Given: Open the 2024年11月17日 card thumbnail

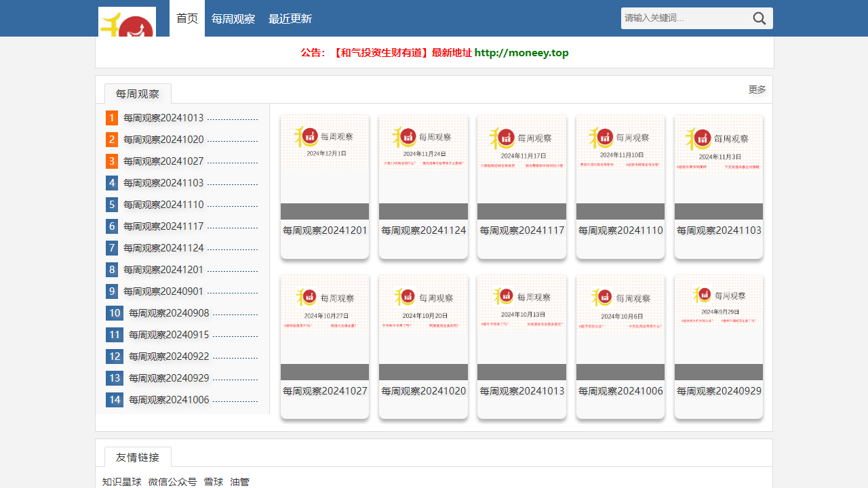Looking at the screenshot, I should 521,167.
